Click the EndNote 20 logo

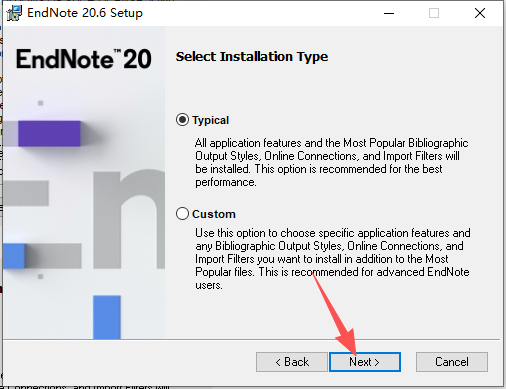[84, 59]
